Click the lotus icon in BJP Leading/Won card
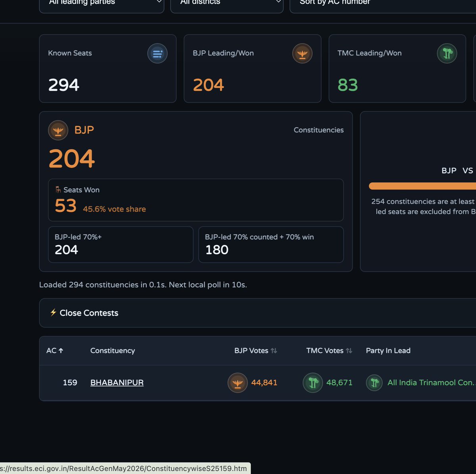This screenshot has height=474, width=476. (302, 54)
